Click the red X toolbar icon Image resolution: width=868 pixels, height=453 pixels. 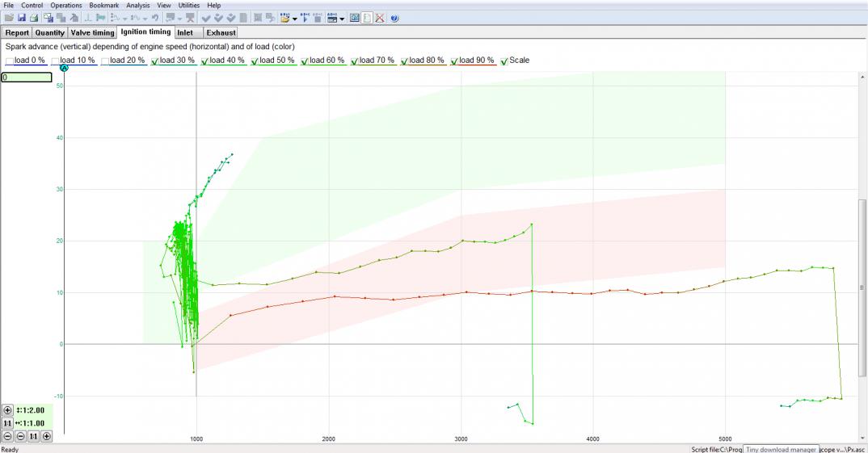pos(380,18)
